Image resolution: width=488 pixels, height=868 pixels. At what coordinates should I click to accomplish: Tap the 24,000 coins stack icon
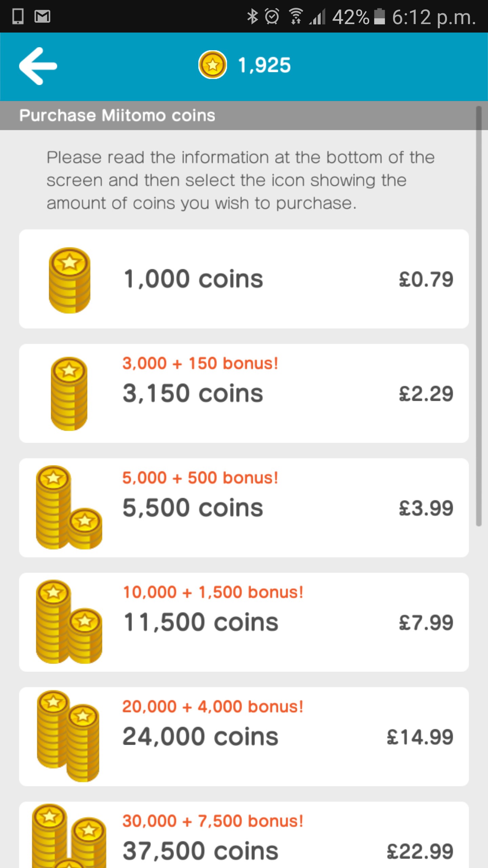pyautogui.click(x=68, y=736)
